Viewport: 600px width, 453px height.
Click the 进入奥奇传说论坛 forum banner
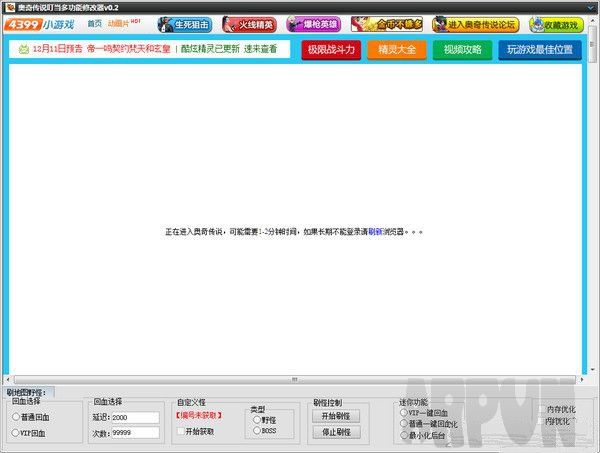point(476,24)
